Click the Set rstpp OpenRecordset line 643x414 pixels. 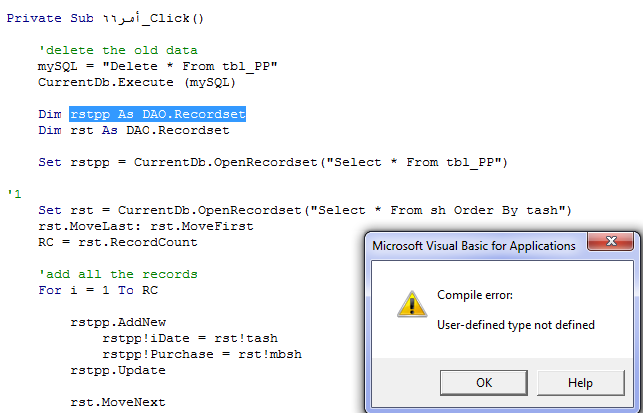pyautogui.click(x=273, y=162)
